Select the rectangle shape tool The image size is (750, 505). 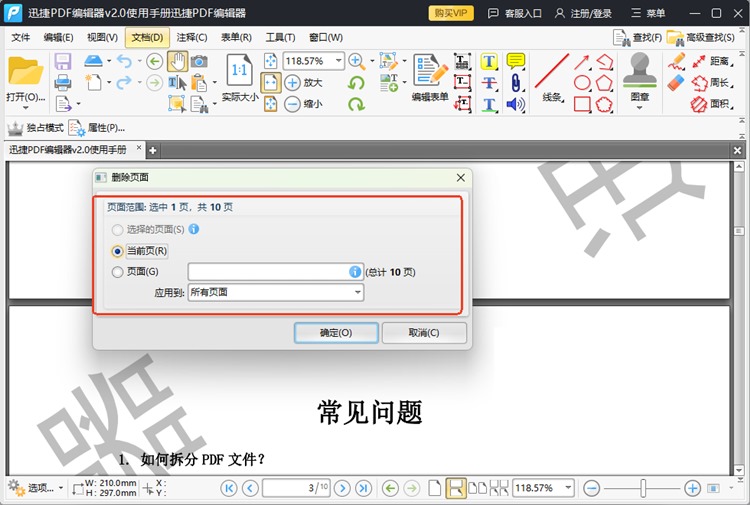(582, 104)
